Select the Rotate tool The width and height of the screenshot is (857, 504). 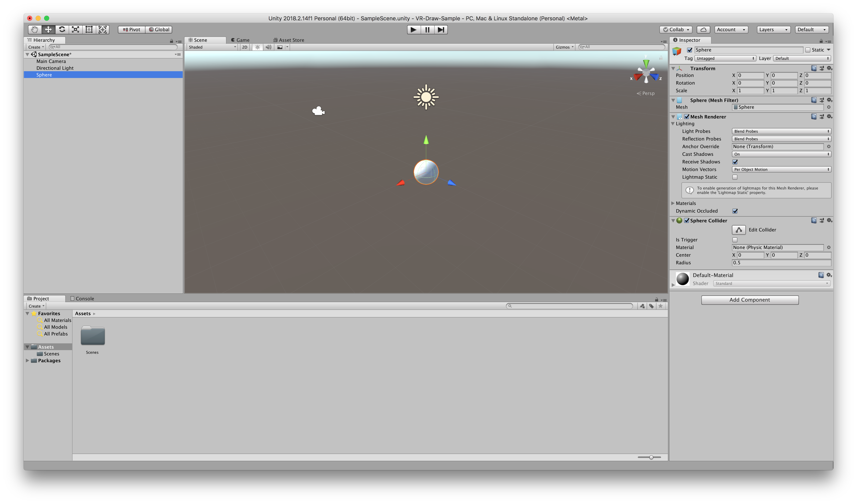61,30
